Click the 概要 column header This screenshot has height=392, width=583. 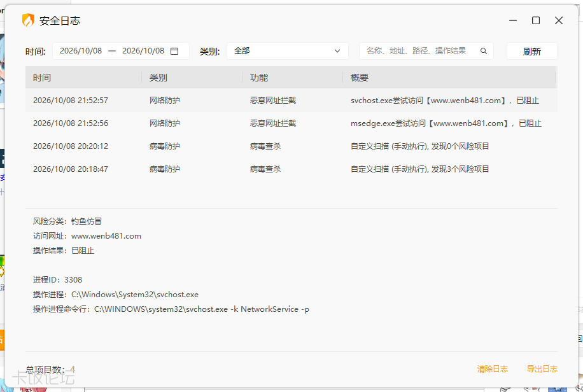point(360,78)
